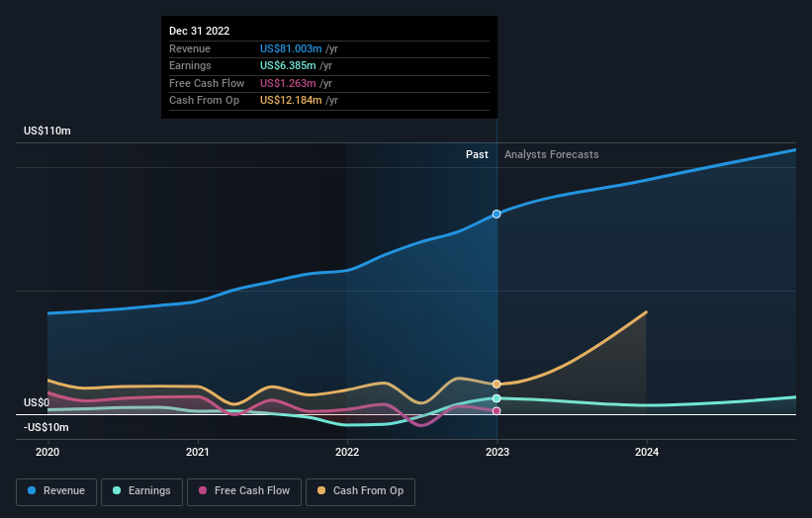The height and width of the screenshot is (518, 812).
Task: Click the Earnings row label in tooltip
Action: pyautogui.click(x=190, y=65)
